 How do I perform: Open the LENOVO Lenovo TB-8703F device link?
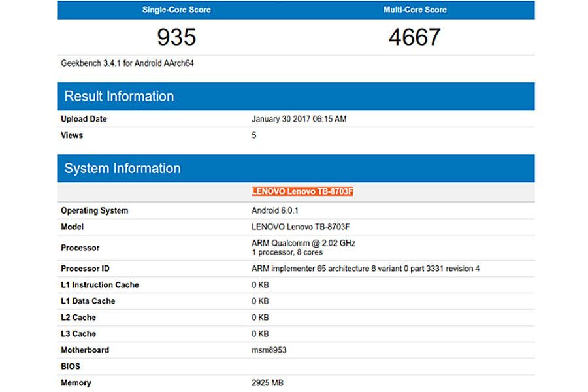[x=302, y=191]
